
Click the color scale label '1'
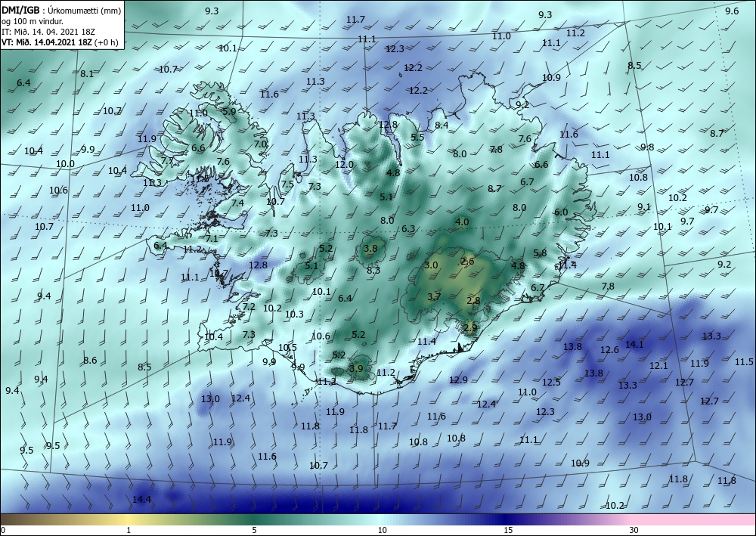click(x=129, y=530)
